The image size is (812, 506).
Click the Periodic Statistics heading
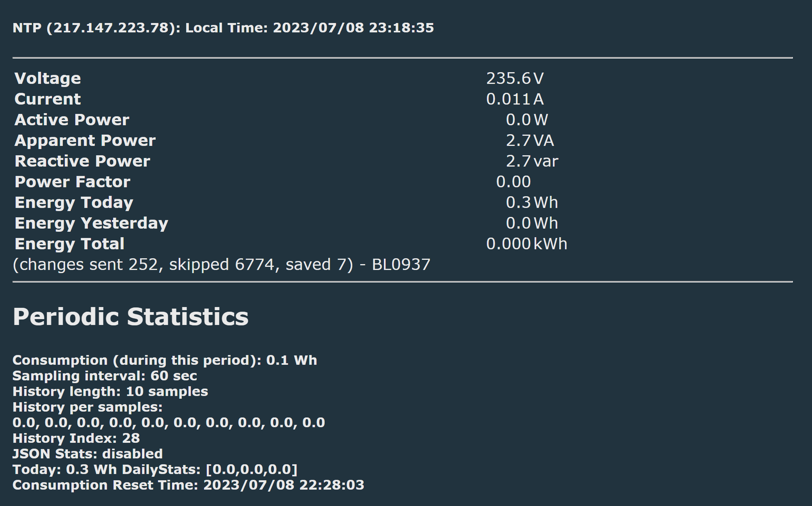(131, 316)
